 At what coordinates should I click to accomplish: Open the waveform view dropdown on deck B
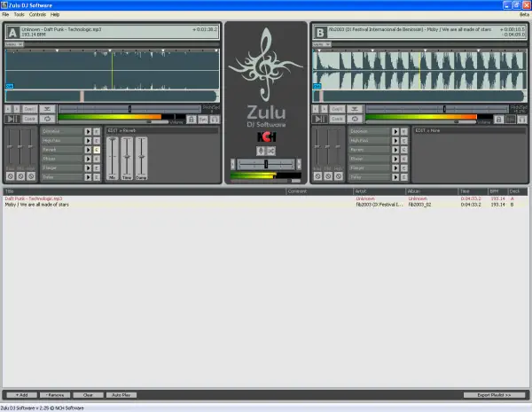click(322, 44)
